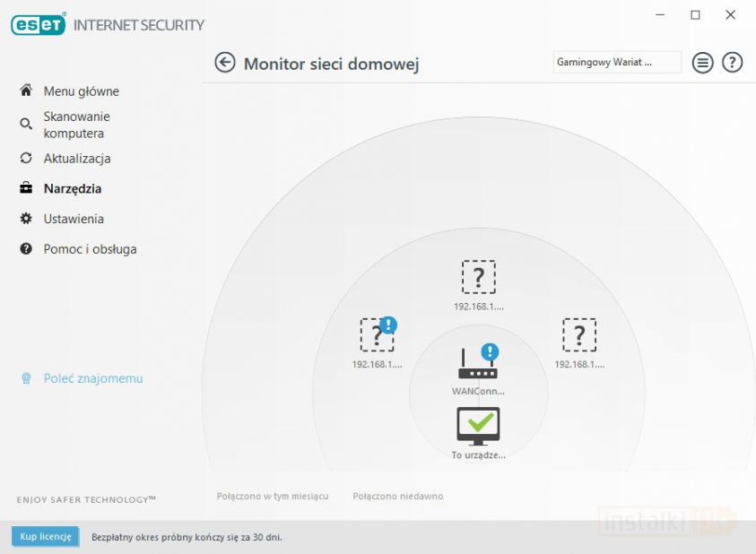Go to Skanowanie komputera
Screen dimensions: 756x554
coord(75,125)
